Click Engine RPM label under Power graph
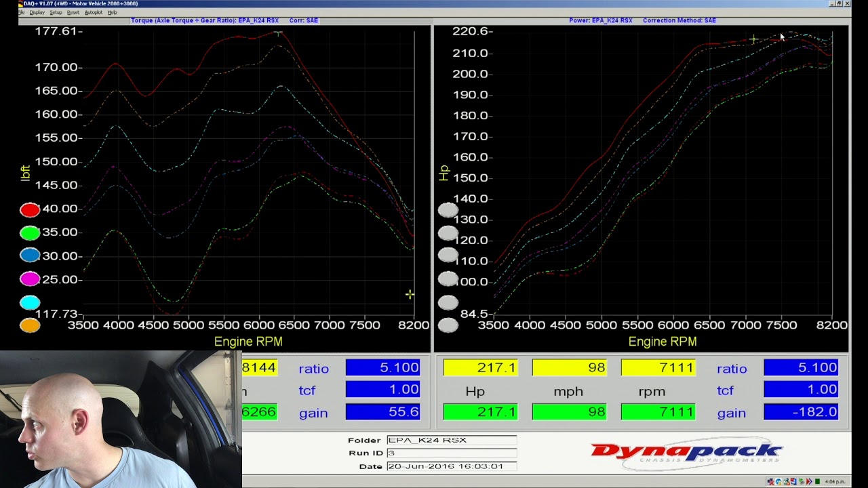 tap(663, 342)
